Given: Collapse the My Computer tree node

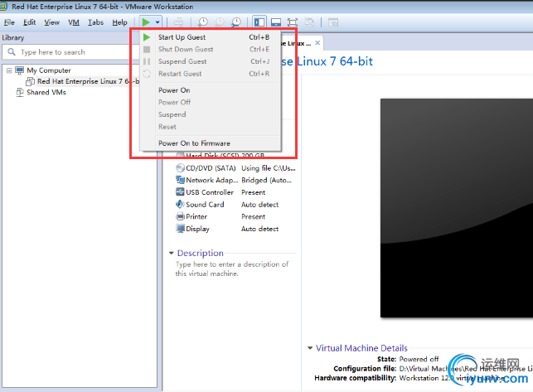Looking at the screenshot, I should [9, 70].
